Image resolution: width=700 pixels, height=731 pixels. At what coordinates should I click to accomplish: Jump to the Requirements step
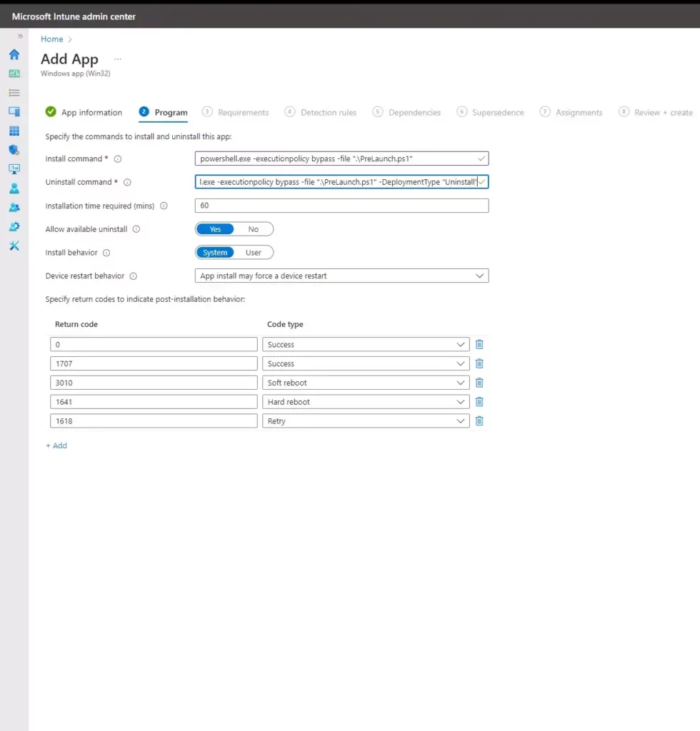[236, 112]
